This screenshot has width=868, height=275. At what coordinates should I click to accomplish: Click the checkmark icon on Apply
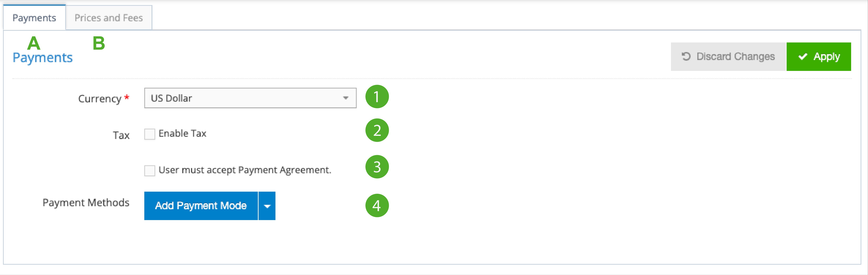803,57
